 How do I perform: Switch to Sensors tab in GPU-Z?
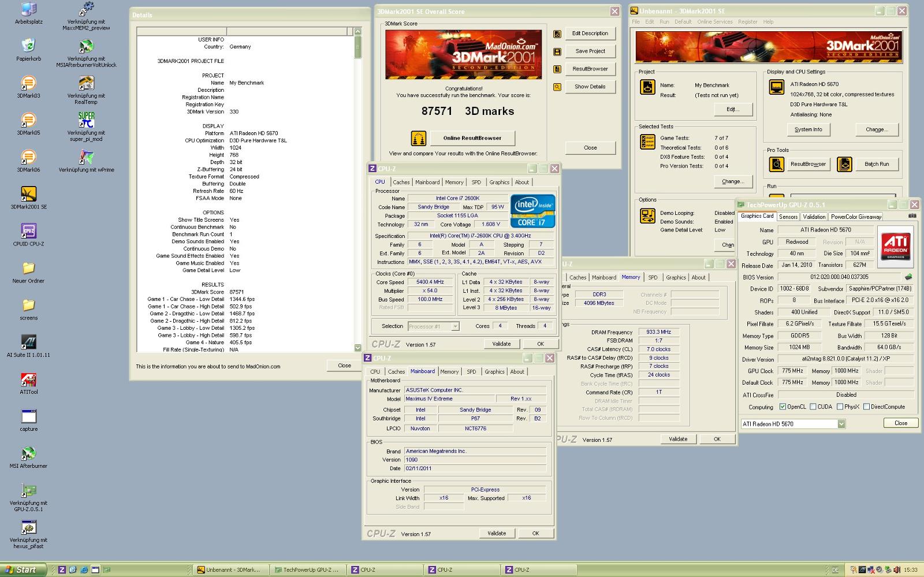pyautogui.click(x=788, y=217)
